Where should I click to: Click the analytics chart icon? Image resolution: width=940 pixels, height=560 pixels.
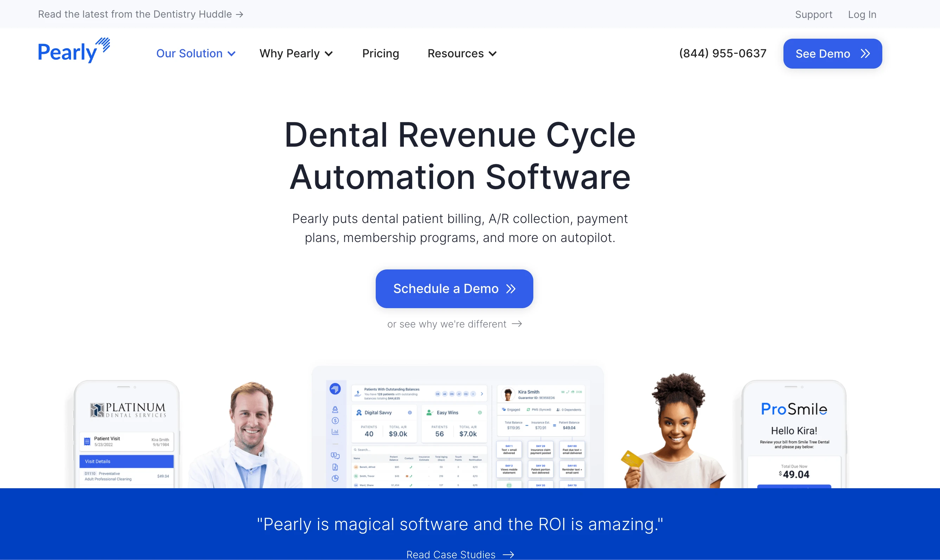(x=336, y=433)
